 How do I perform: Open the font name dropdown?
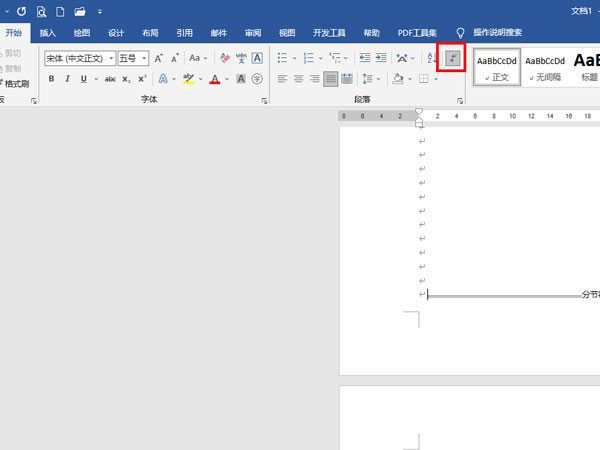click(x=80, y=59)
